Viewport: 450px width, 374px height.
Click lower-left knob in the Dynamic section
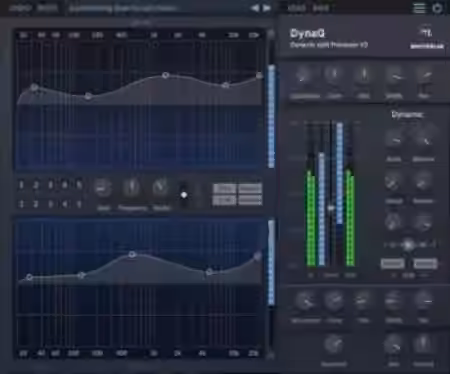pyautogui.click(x=393, y=221)
